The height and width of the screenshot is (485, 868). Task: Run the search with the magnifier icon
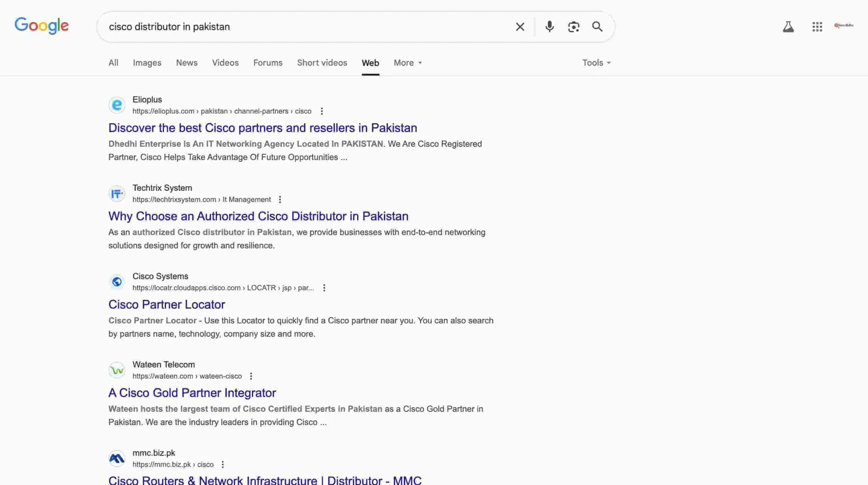click(597, 26)
